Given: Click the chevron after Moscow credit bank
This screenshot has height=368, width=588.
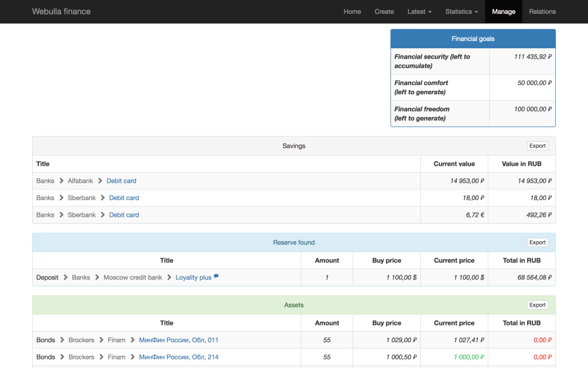Looking at the screenshot, I should click(169, 278).
